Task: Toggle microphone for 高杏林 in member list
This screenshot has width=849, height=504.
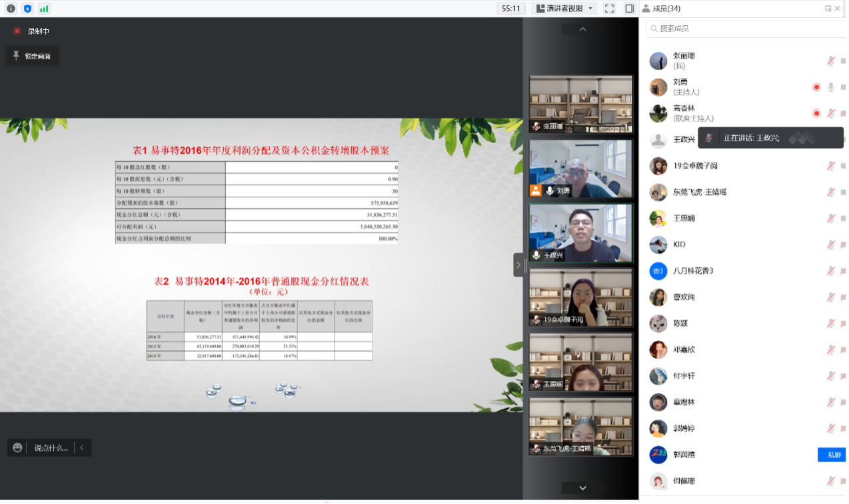Action: (830, 113)
